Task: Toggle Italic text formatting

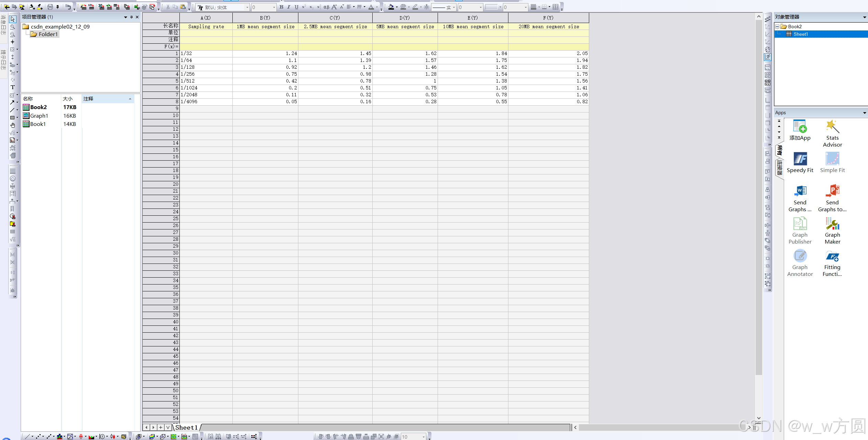Action: click(x=289, y=7)
